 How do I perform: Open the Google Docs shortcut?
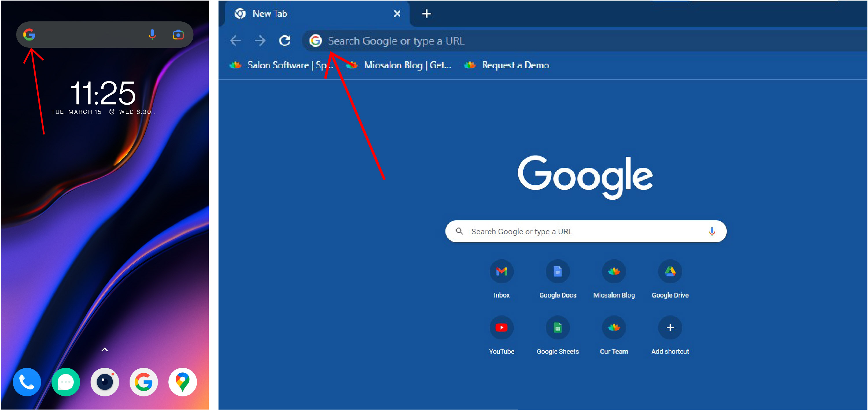(x=558, y=279)
